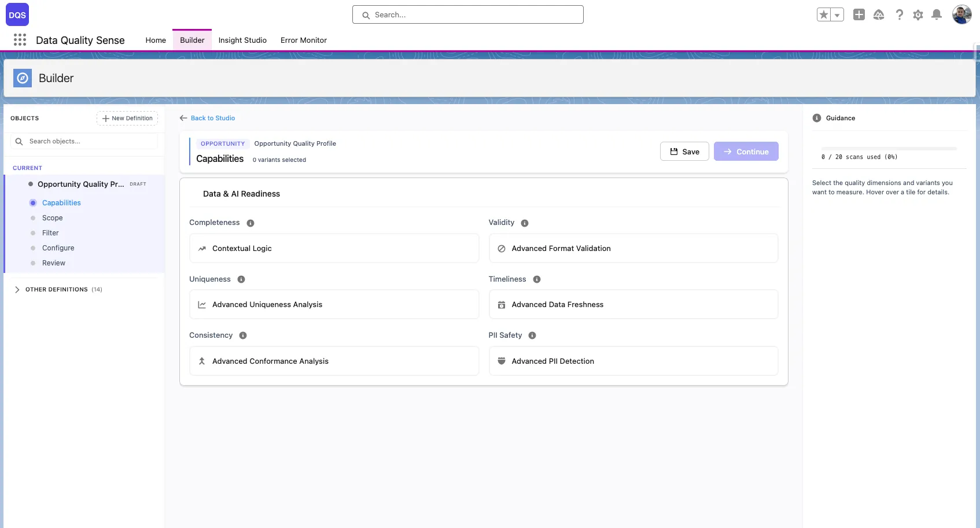The height and width of the screenshot is (528, 980).
Task: Click the Search objects field
Action: 84,141
